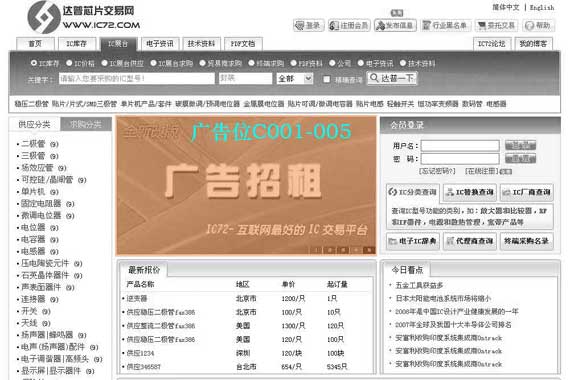Select the 最新报价 tab
The width and height of the screenshot is (570, 380).
pyautogui.click(x=144, y=270)
